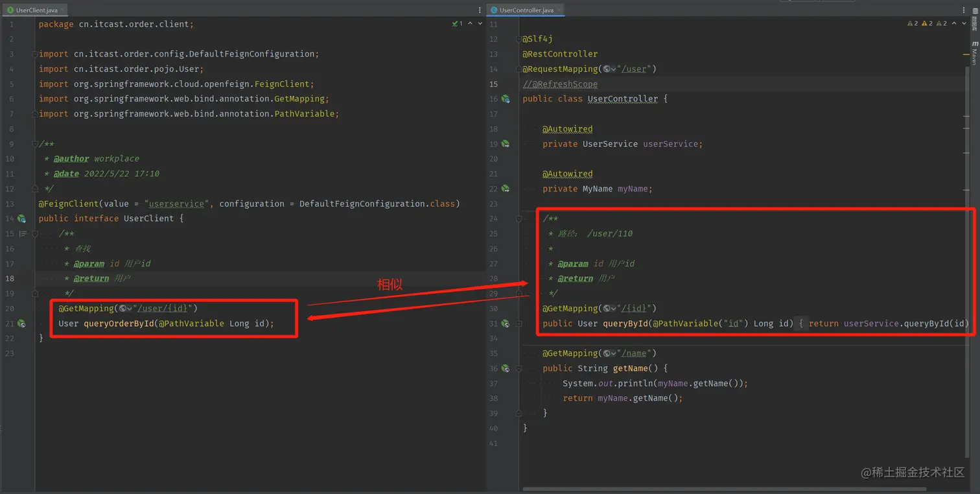This screenshot has width=980, height=494.
Task: Click "UserController" class name on line 16
Action: click(622, 99)
